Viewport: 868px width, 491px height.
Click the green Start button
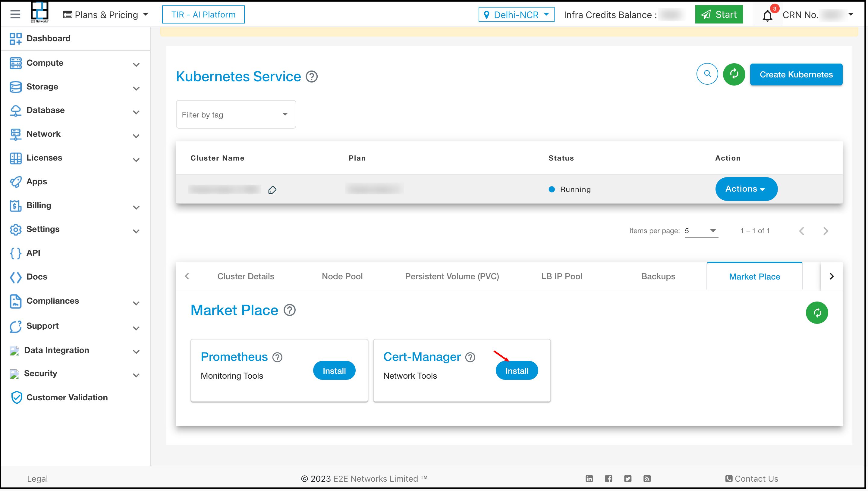pos(719,14)
